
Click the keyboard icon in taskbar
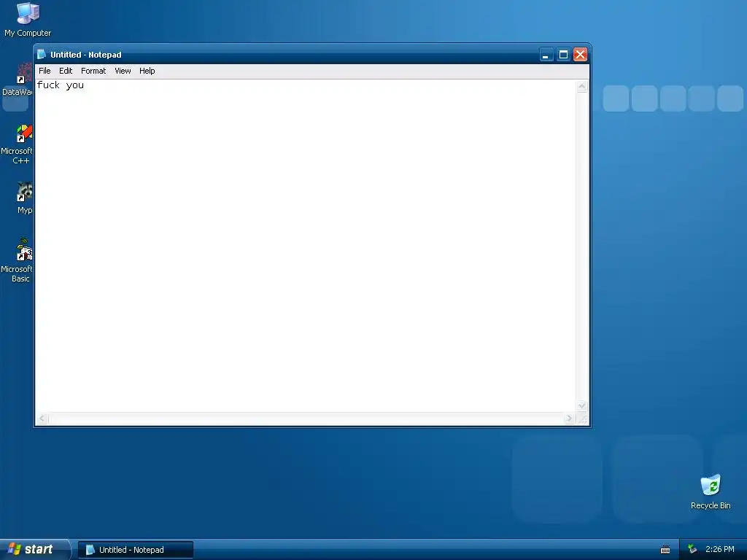tap(665, 550)
